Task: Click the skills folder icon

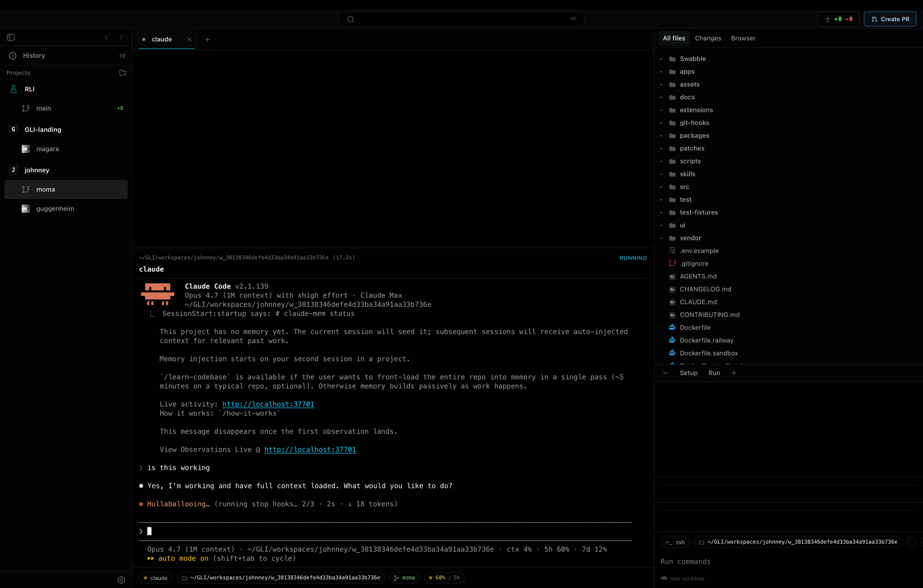Action: click(x=672, y=174)
